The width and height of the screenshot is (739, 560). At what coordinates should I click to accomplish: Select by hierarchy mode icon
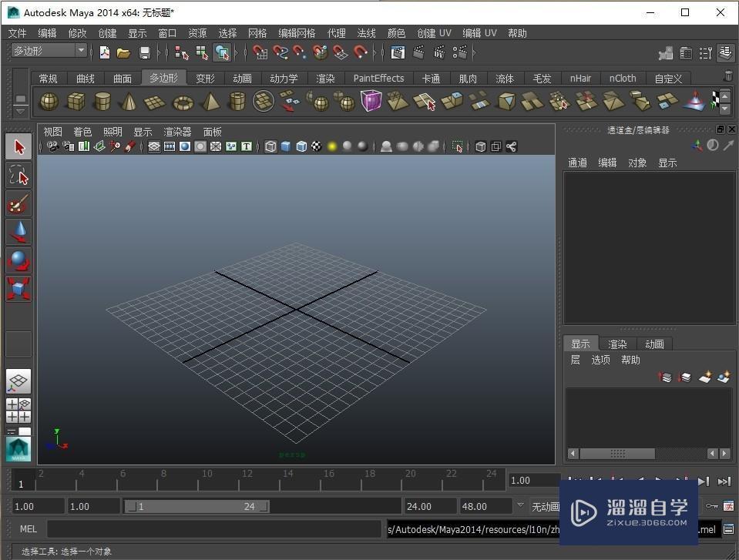(181, 52)
